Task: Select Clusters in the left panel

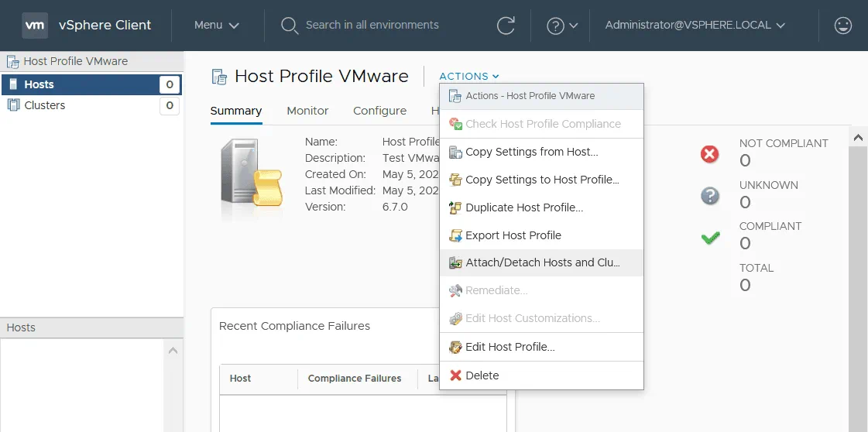Action: [x=45, y=105]
